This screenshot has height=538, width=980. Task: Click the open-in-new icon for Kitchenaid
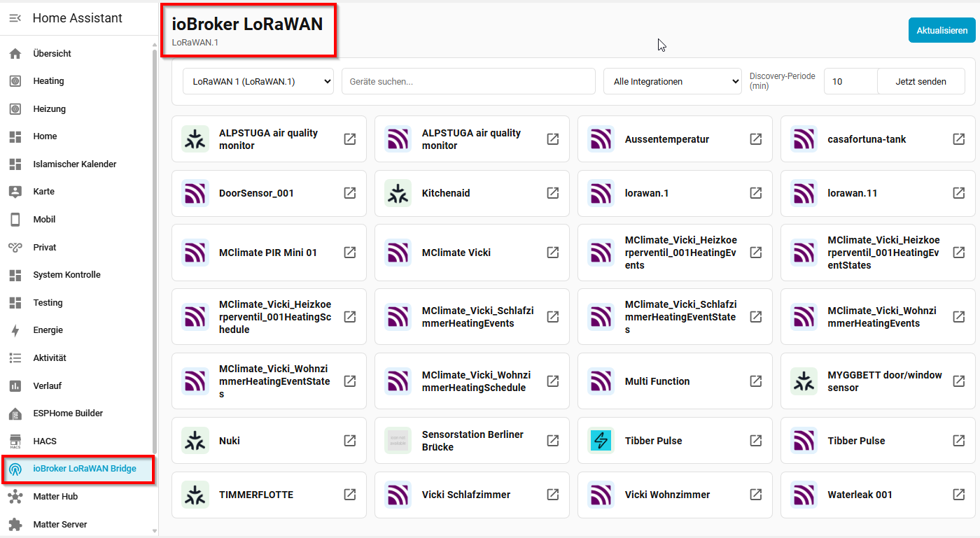pos(553,193)
